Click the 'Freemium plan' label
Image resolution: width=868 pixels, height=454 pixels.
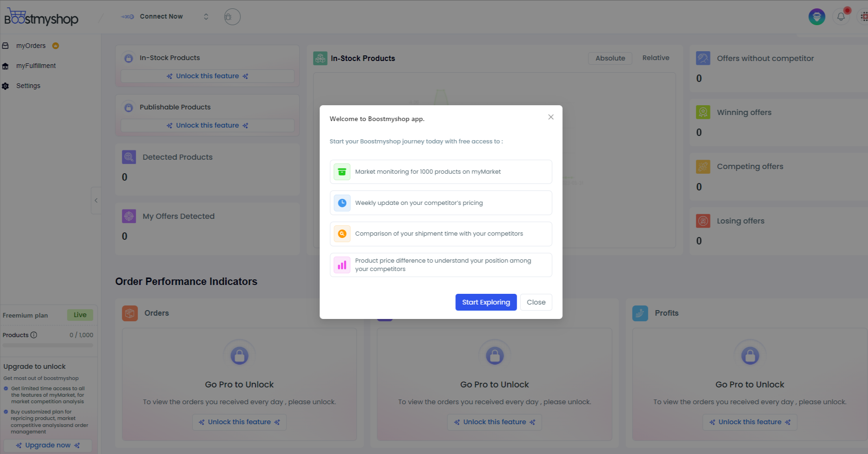pos(25,316)
